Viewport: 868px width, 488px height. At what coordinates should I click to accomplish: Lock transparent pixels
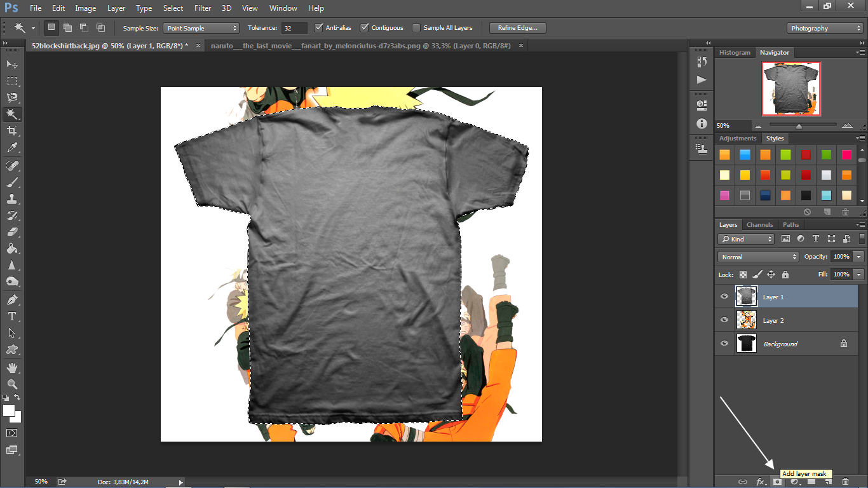[743, 274]
